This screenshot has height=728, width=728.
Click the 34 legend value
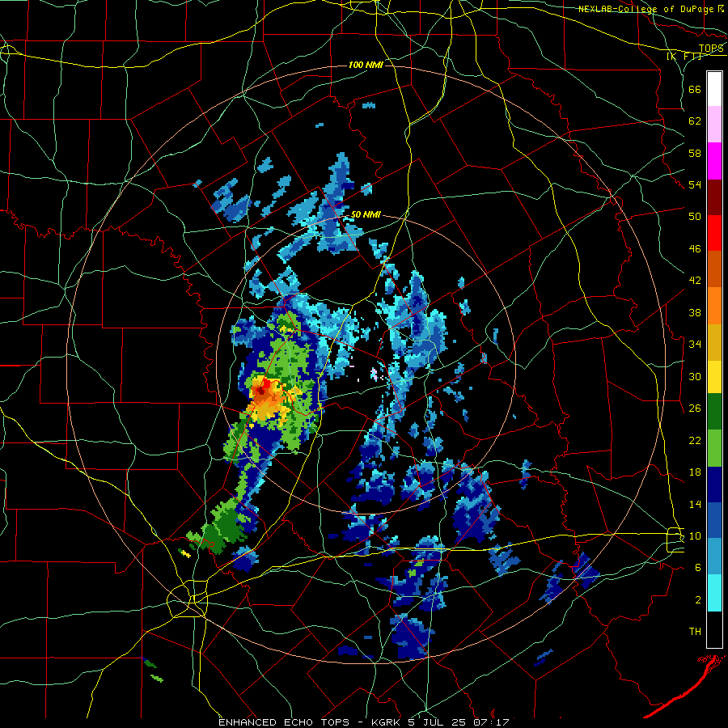coord(695,345)
